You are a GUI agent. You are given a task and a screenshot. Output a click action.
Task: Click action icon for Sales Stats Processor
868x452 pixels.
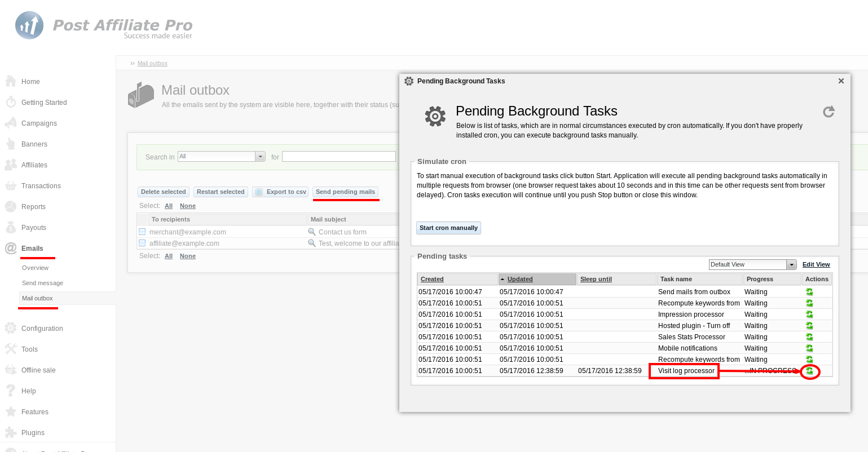pyautogui.click(x=809, y=337)
